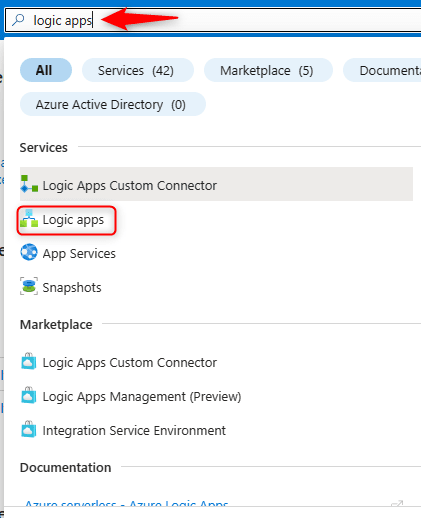
Task: Select the Azure Active Directory (0) filter
Action: 113,104
